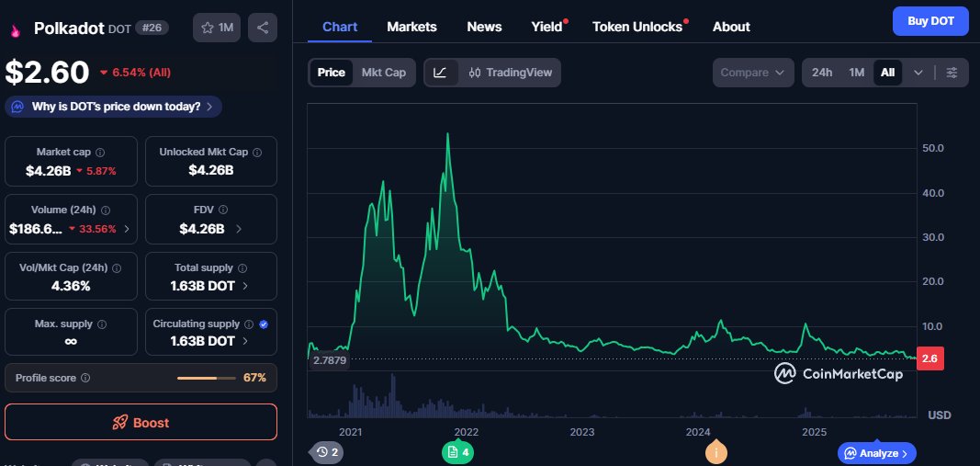Click the USD currency label
The width and height of the screenshot is (980, 466).
click(940, 415)
